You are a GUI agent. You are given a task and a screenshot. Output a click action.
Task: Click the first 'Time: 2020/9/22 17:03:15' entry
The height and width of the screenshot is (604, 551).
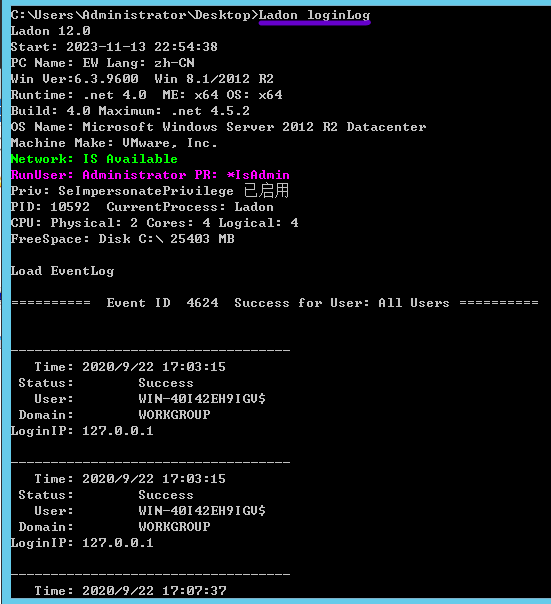(x=130, y=367)
